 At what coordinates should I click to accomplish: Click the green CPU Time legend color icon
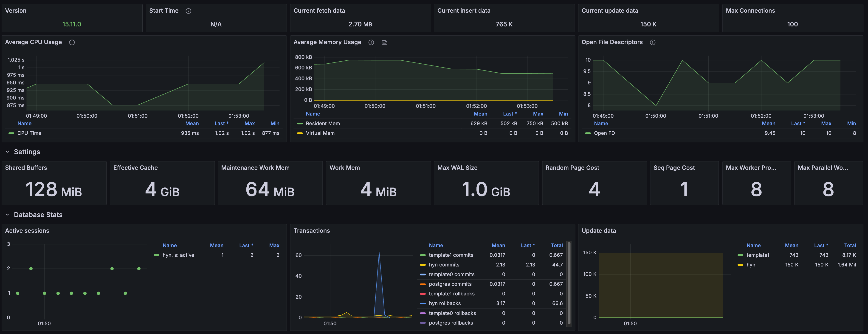click(11, 133)
